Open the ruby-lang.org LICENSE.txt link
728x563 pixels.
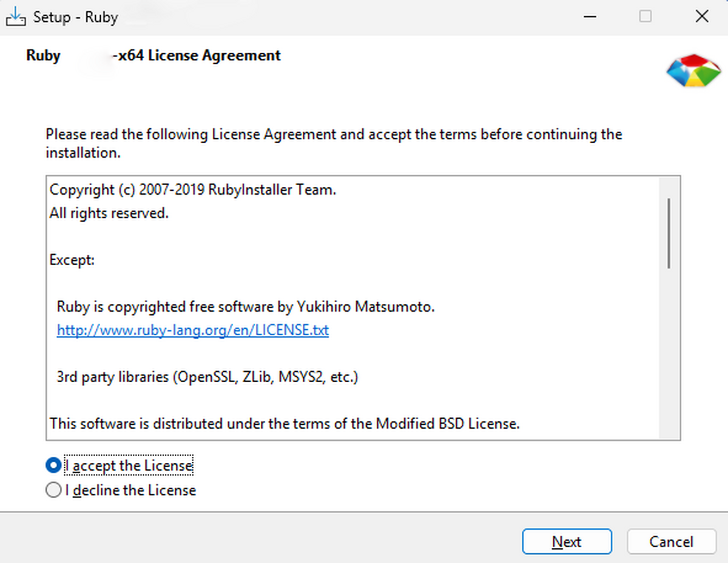[x=193, y=331]
